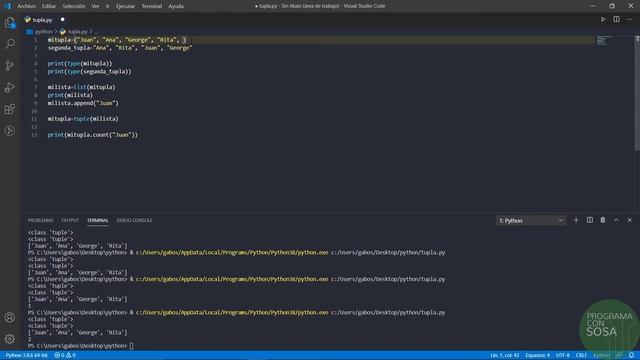Open the editor More Actions ellipsis
Viewport: 640px width, 360px height.
(629, 19)
